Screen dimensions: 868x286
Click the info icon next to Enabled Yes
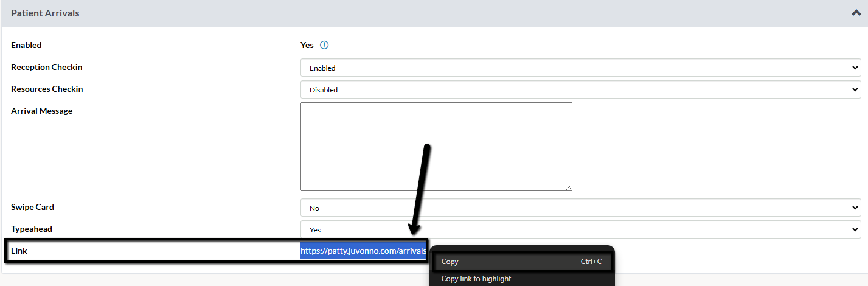point(324,45)
